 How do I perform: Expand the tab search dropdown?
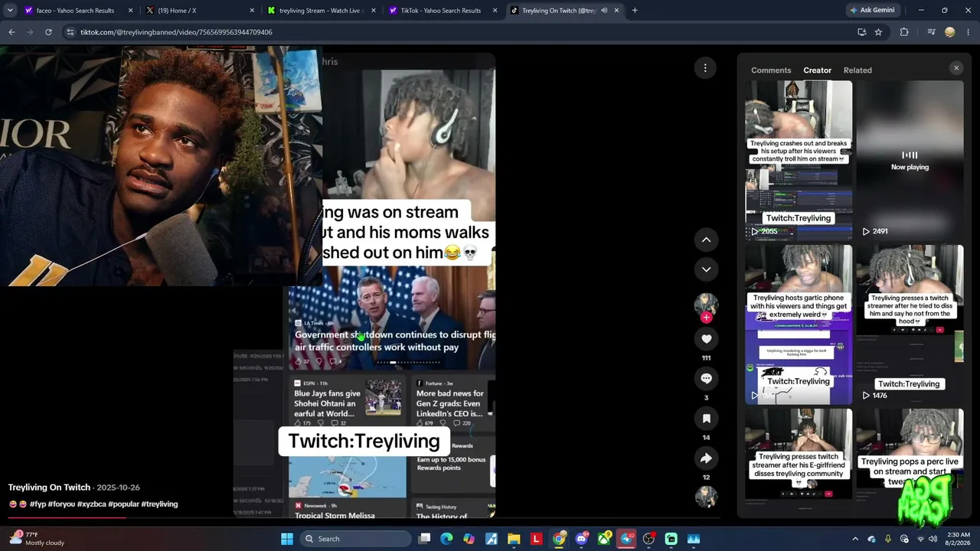point(10,11)
